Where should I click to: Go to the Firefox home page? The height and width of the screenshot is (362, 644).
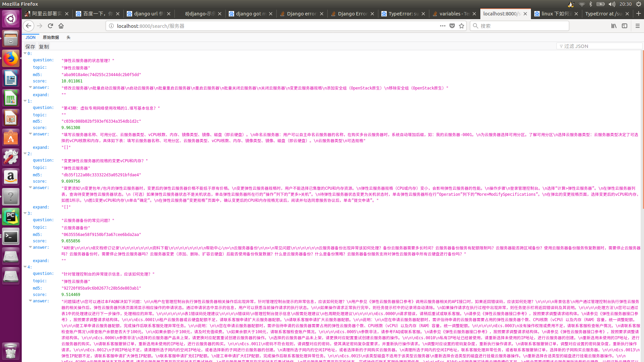click(x=61, y=26)
